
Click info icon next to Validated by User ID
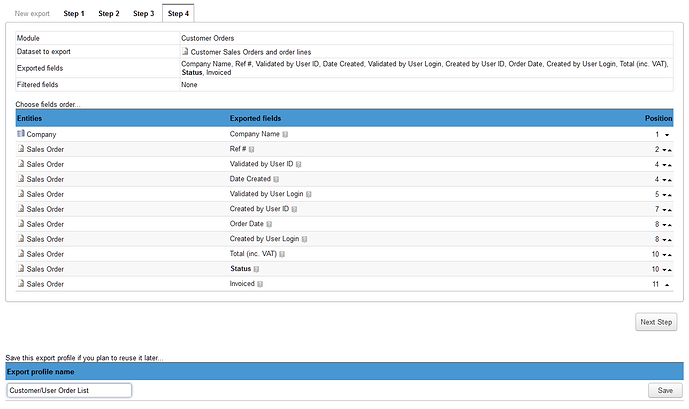pos(298,164)
